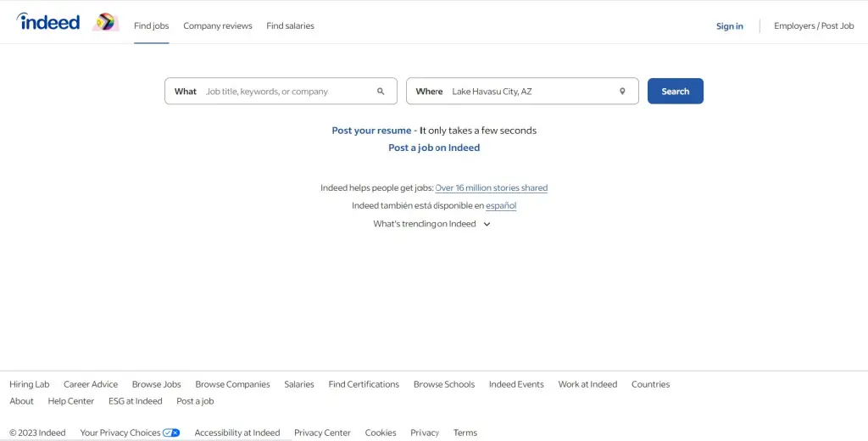
Task: Open Find Certifications footer link
Action: pyautogui.click(x=364, y=384)
